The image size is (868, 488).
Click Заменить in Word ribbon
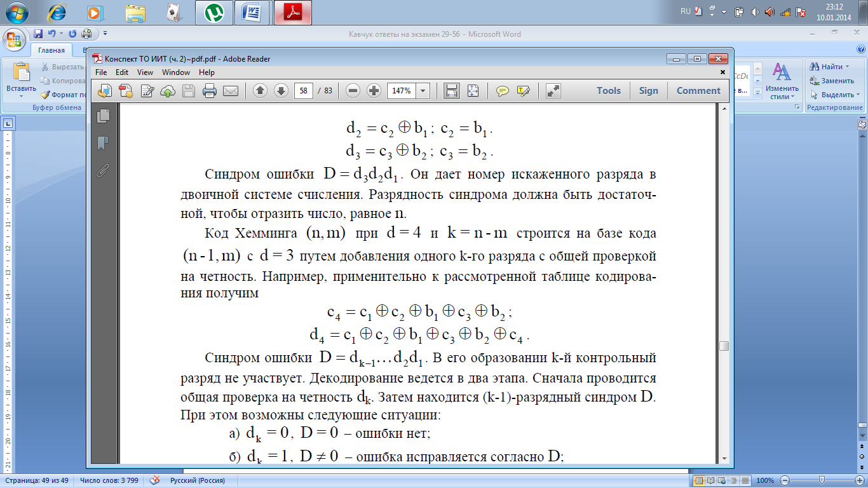point(833,81)
